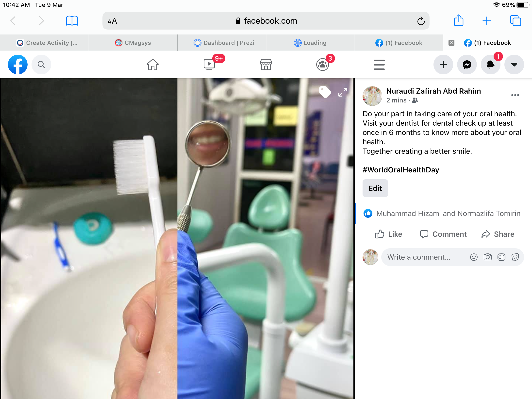Show all tabs overview icon
Screen dimensions: 532x399
(x=515, y=21)
